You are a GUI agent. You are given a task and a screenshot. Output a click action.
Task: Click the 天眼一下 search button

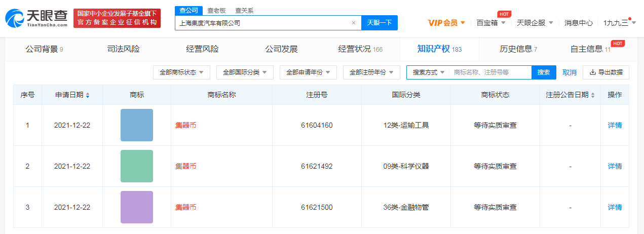point(380,23)
